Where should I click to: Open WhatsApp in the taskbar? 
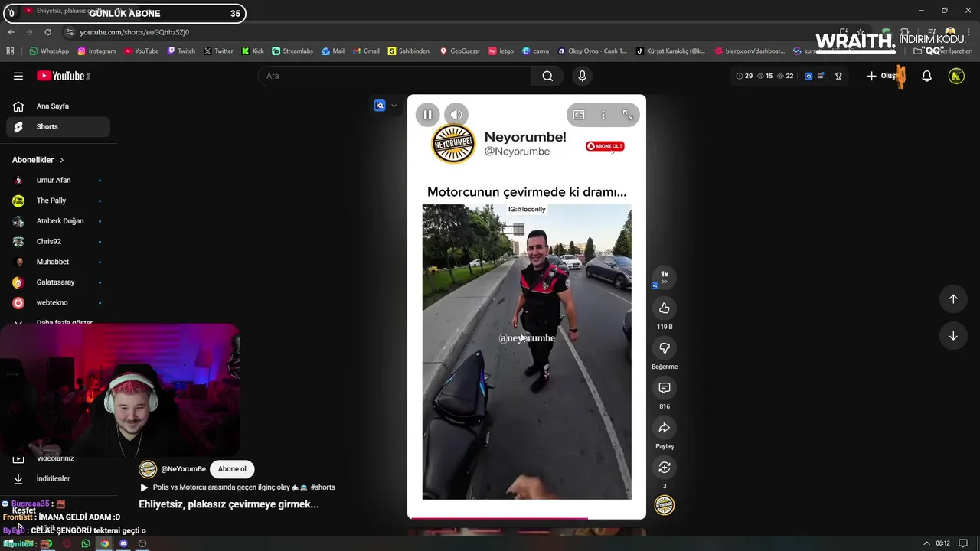[85, 544]
